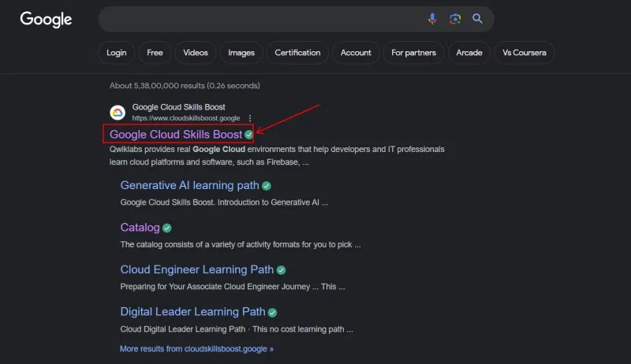Select the Certification filter chip
The height and width of the screenshot is (364, 631).
click(x=297, y=53)
